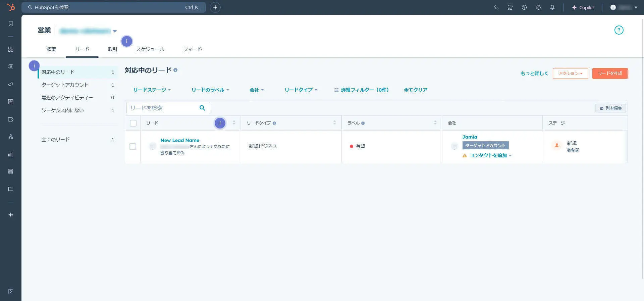This screenshot has width=644, height=301.
Task: Open the notifications bell
Action: coord(552,7)
